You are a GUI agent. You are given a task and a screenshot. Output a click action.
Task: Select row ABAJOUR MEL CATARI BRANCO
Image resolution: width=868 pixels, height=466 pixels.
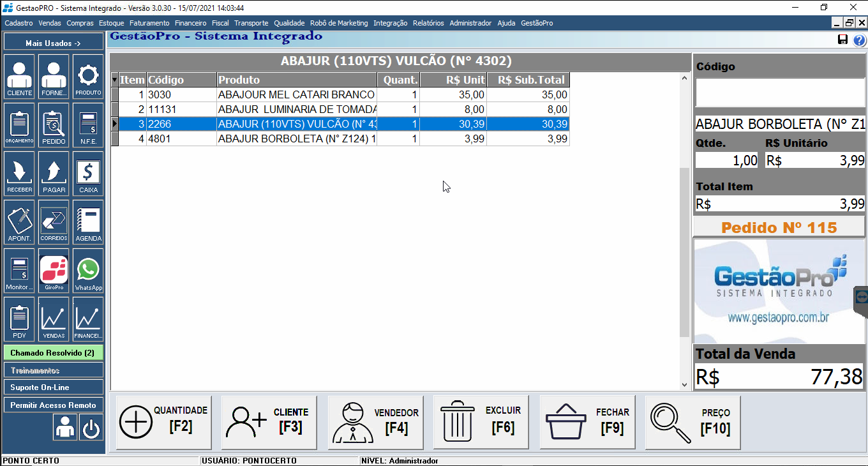pos(340,94)
